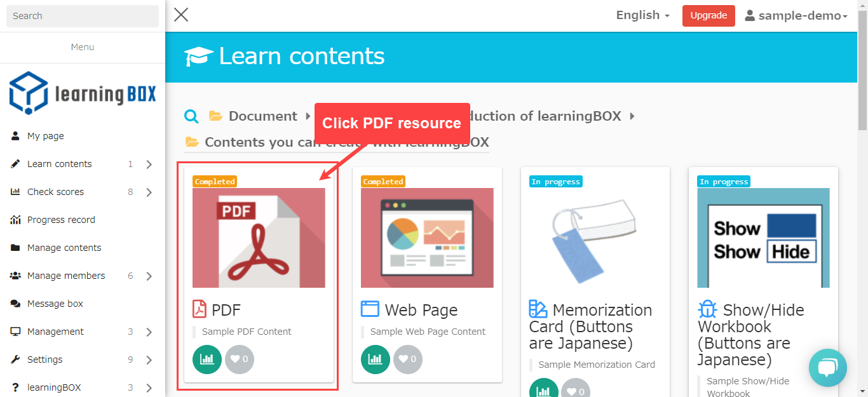Click the red Upgrade button
The width and height of the screenshot is (868, 397).
click(x=709, y=16)
